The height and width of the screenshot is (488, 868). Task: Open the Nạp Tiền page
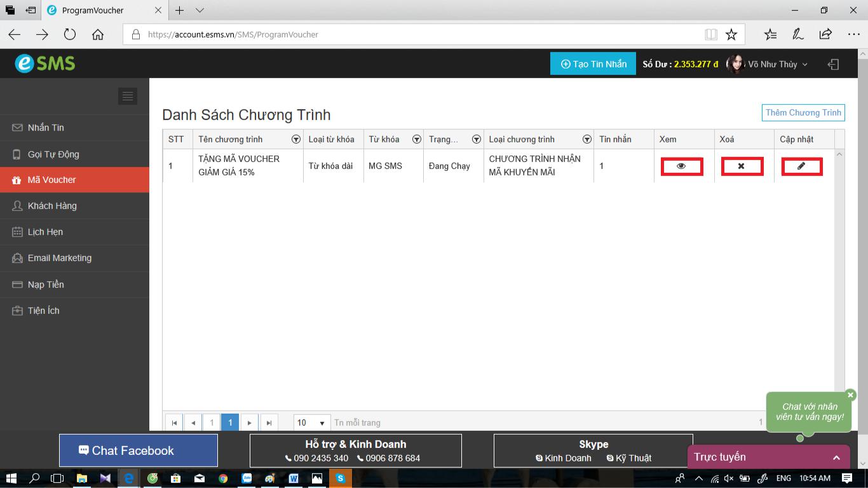point(74,285)
